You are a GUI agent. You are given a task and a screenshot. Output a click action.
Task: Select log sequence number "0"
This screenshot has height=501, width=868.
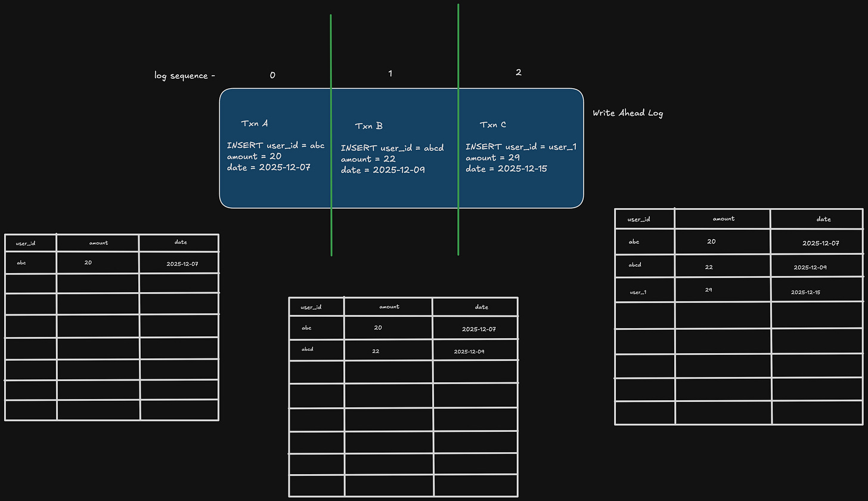272,75
